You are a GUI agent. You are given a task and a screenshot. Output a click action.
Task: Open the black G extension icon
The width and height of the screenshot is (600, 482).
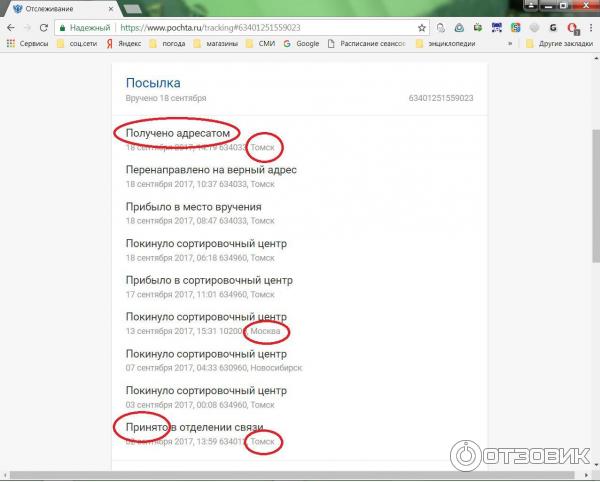tap(553, 28)
